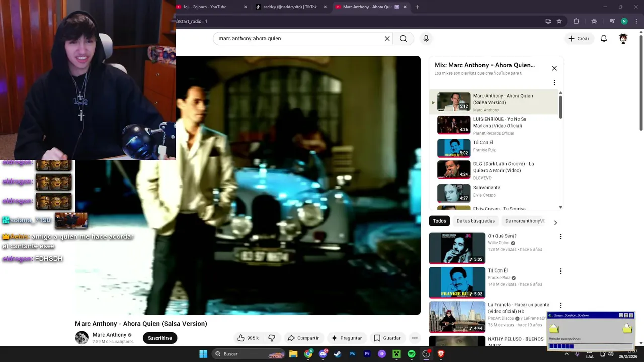
Task: Open the browser media controls icon
Action: pos(612,21)
